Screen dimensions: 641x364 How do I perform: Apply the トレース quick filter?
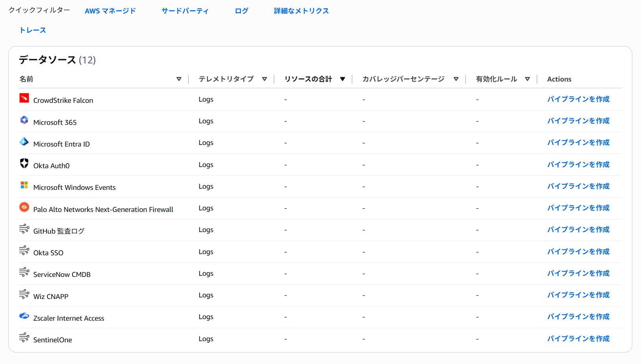click(x=33, y=30)
